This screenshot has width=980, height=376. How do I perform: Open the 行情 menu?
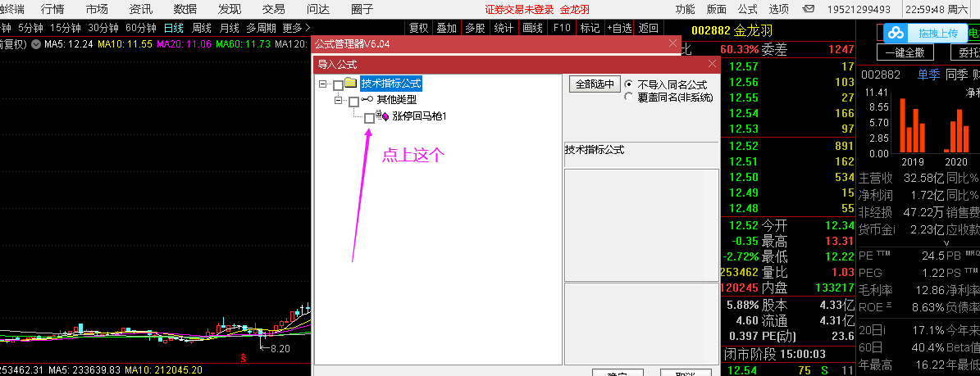pyautogui.click(x=52, y=9)
